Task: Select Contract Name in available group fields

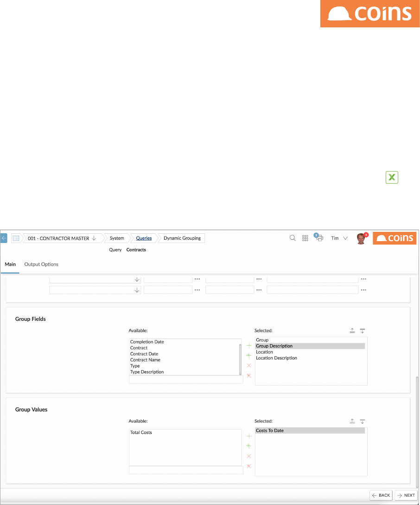Action: coord(145,360)
